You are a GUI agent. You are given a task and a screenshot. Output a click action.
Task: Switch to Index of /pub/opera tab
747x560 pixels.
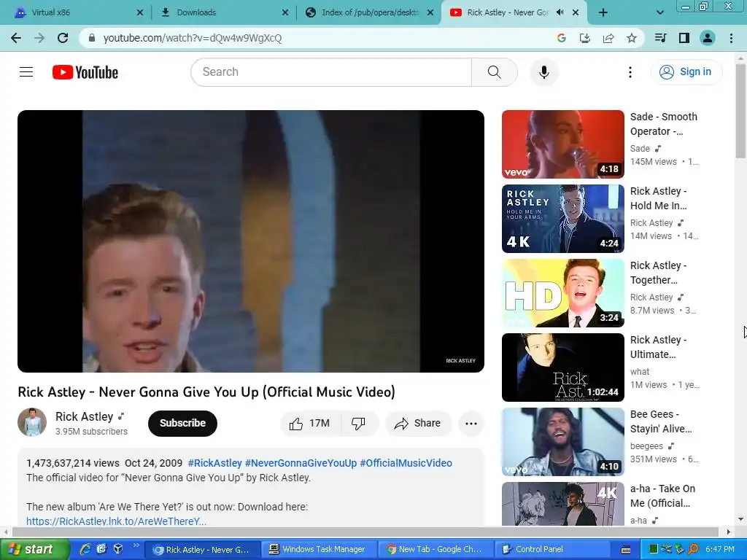pos(369,12)
